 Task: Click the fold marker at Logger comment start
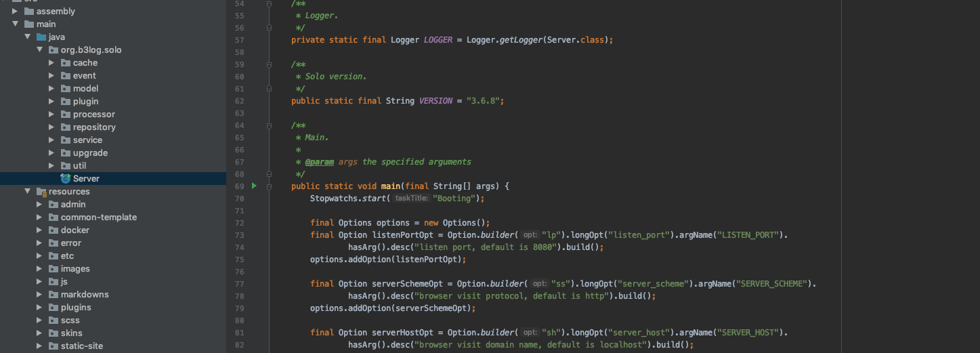point(269,3)
